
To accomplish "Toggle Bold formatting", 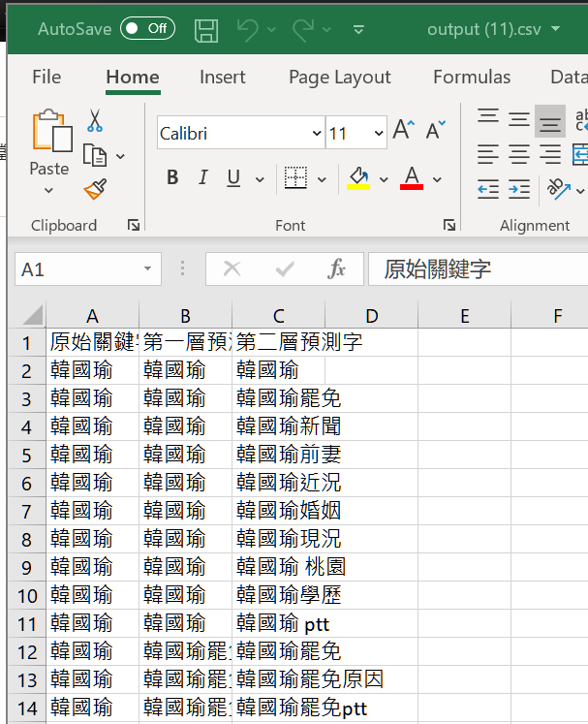I will coord(172,177).
